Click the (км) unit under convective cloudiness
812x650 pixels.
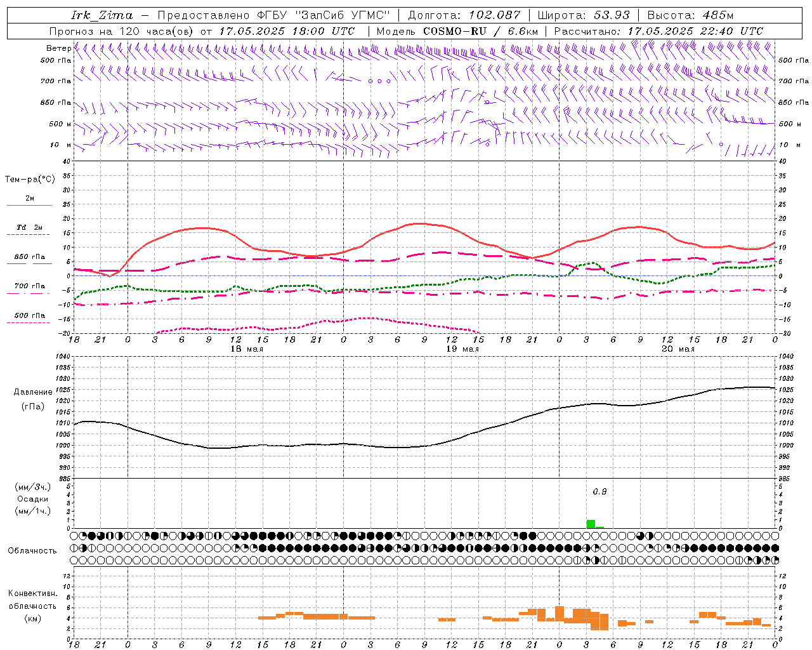33,618
